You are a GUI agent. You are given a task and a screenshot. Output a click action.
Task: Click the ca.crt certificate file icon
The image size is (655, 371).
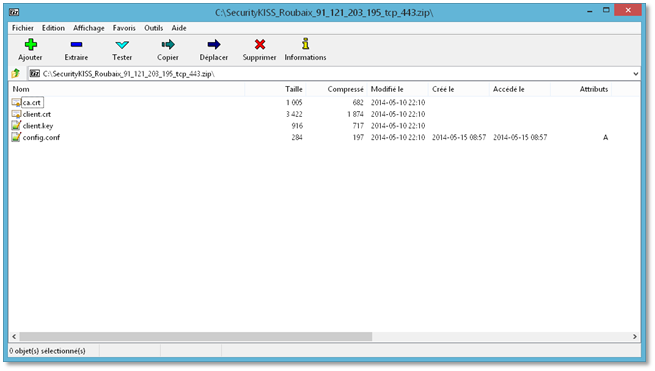tap(16, 102)
